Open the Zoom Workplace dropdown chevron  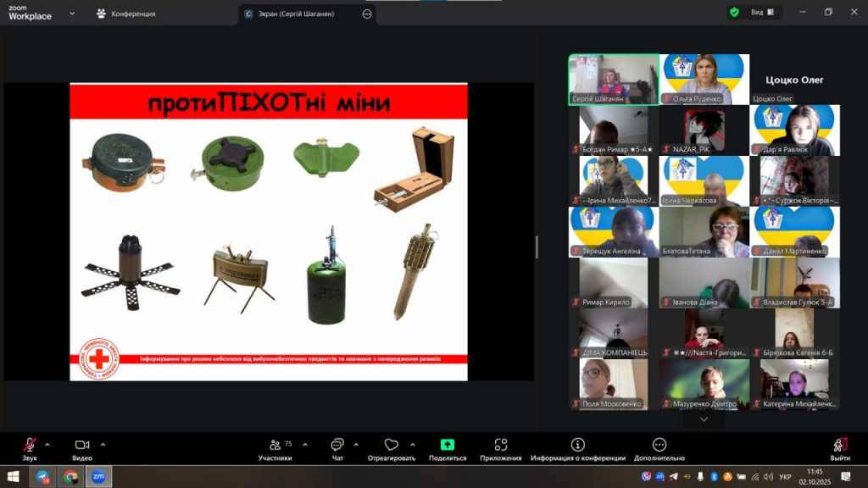[x=71, y=14]
